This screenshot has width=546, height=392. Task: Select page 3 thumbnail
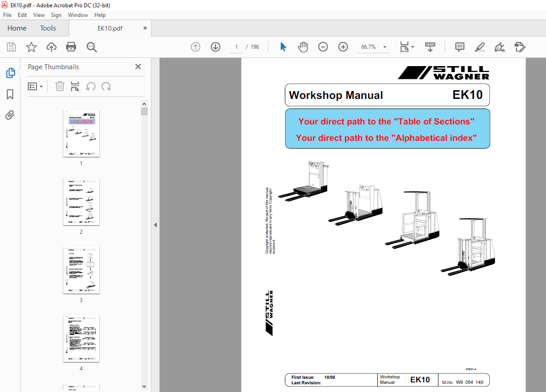tap(81, 270)
